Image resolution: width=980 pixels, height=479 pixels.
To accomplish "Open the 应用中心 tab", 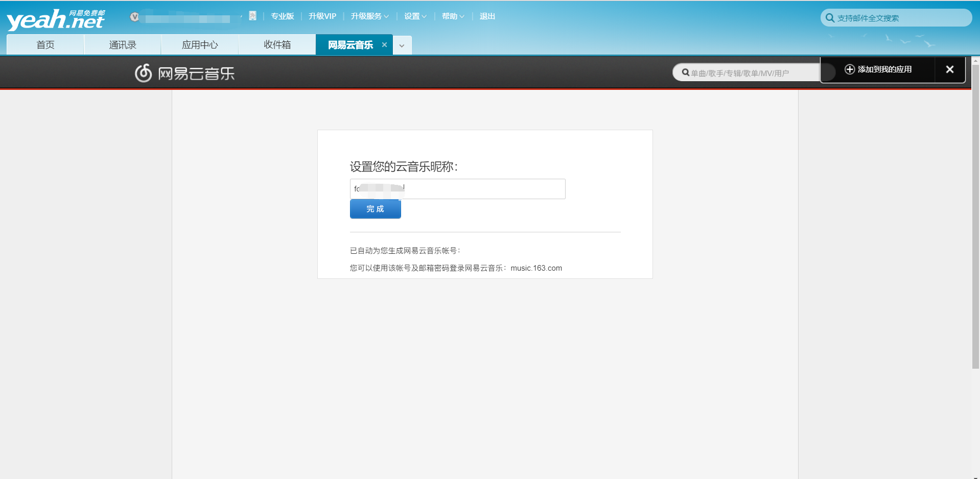I will [200, 45].
